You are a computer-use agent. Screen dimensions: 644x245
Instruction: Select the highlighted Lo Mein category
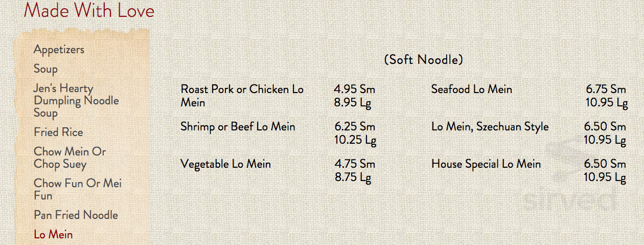point(53,235)
